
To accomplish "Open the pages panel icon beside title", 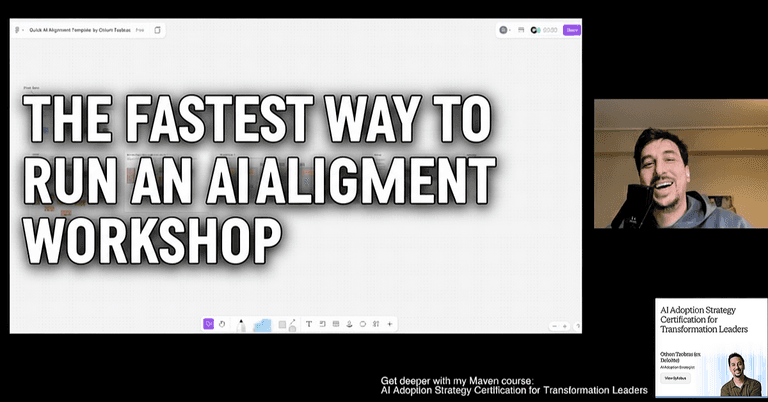I will tap(157, 30).
